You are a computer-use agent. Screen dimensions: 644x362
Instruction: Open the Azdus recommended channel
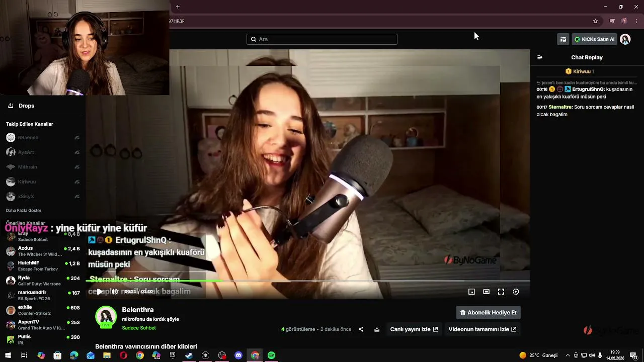click(42, 251)
